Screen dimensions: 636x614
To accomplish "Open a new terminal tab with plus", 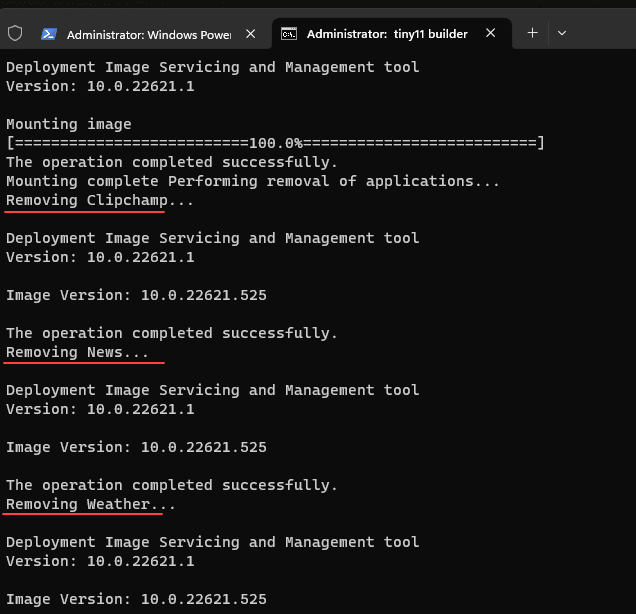I will pos(532,33).
